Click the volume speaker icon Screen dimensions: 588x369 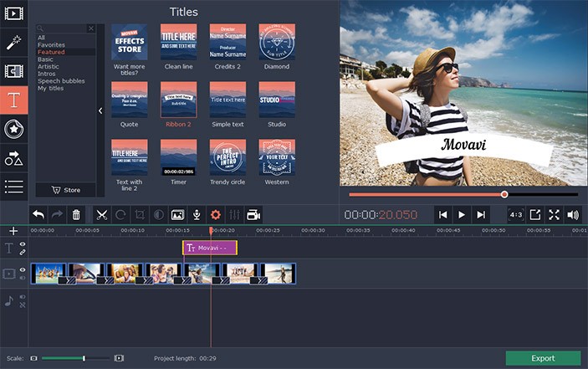[x=573, y=215]
